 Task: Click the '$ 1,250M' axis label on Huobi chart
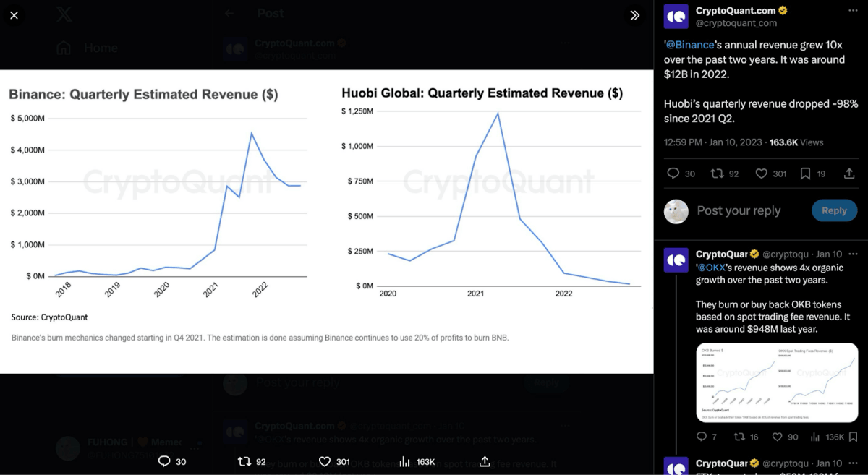[357, 111]
